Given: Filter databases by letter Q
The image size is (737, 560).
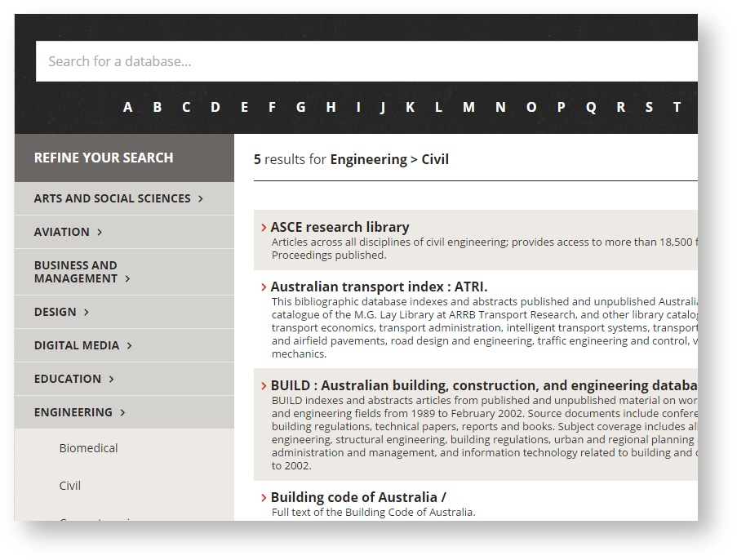Looking at the screenshot, I should tap(591, 108).
